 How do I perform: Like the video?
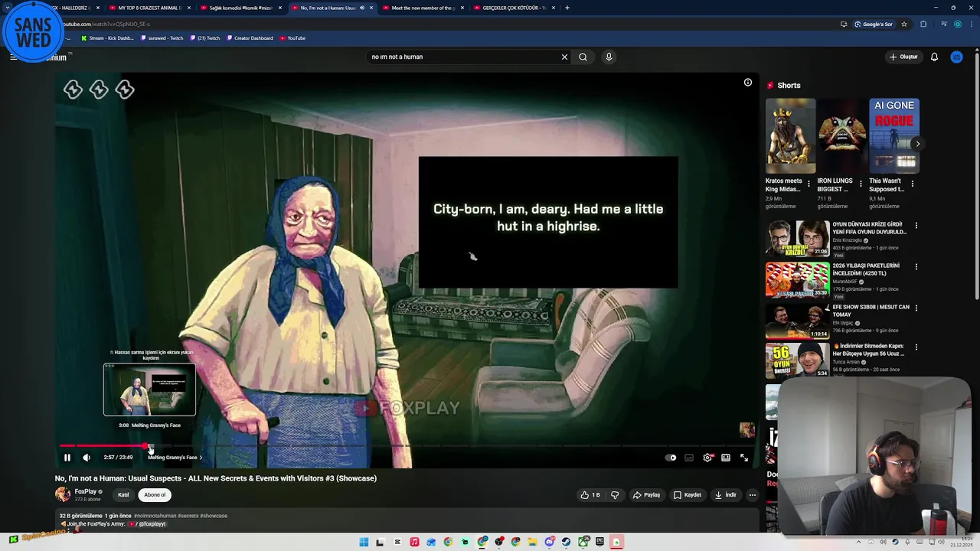(590, 495)
